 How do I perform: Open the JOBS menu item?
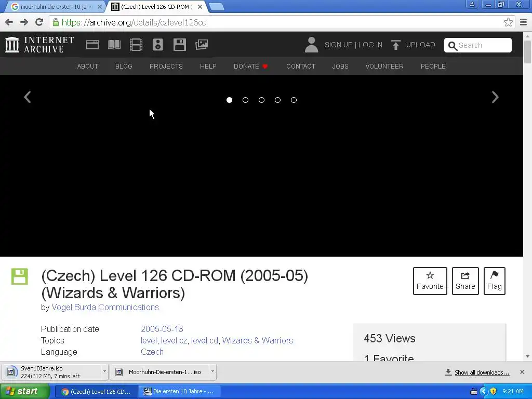(x=340, y=66)
